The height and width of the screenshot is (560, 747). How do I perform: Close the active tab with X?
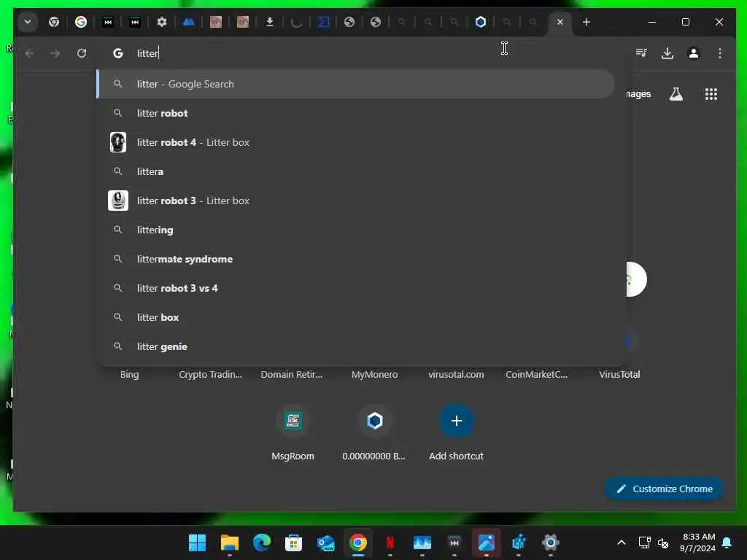tap(560, 22)
